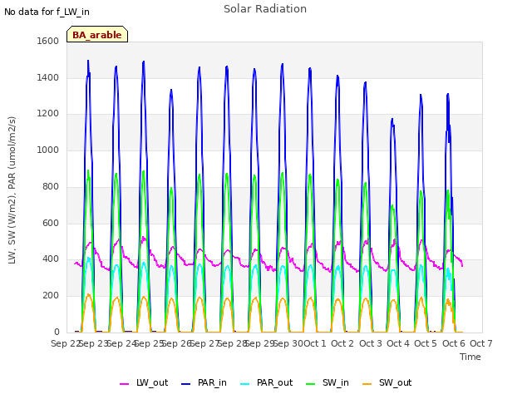Click the 'No data for f_LW_in' message
The height and width of the screenshot is (399, 532).
pos(47,12)
